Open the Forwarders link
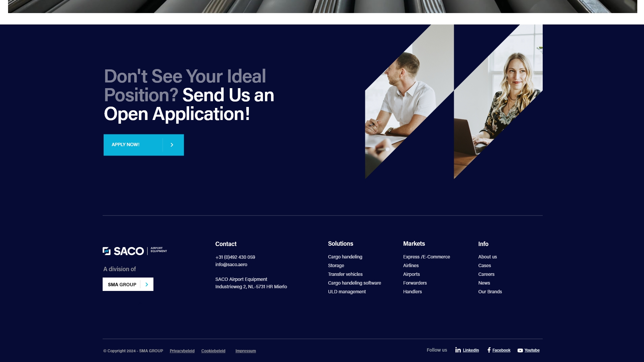Viewport: 644px width, 362px height. tap(415, 283)
